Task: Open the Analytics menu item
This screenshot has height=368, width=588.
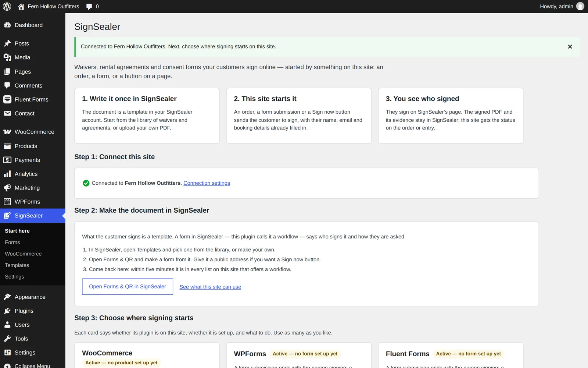Action: 33,174
